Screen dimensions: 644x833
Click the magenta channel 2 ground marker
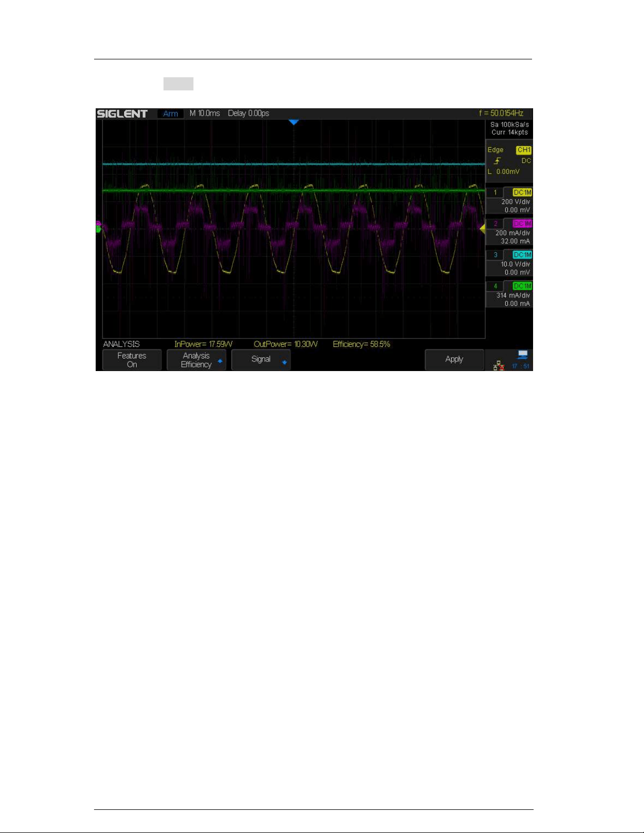(98, 224)
